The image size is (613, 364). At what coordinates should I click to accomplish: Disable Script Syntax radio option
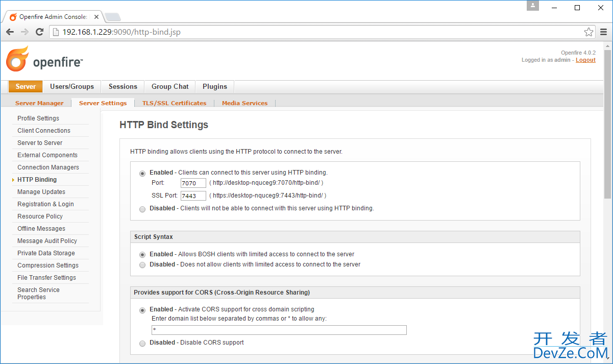click(142, 265)
